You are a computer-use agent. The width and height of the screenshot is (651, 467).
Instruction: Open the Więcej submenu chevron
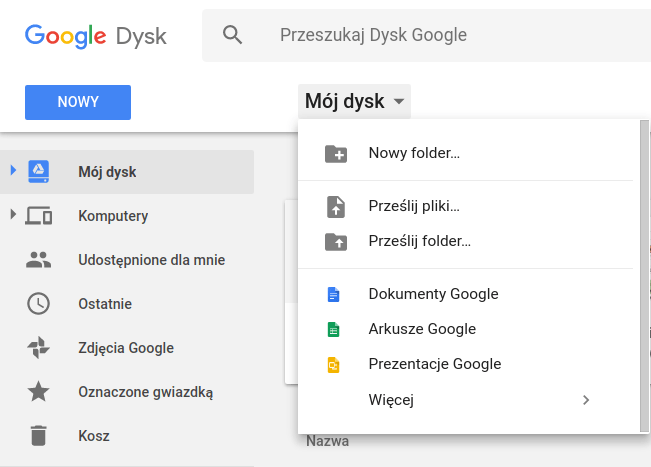[x=586, y=400]
